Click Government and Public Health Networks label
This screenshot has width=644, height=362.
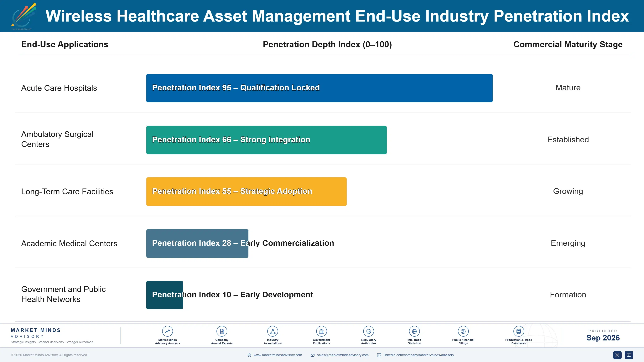pos(63,294)
